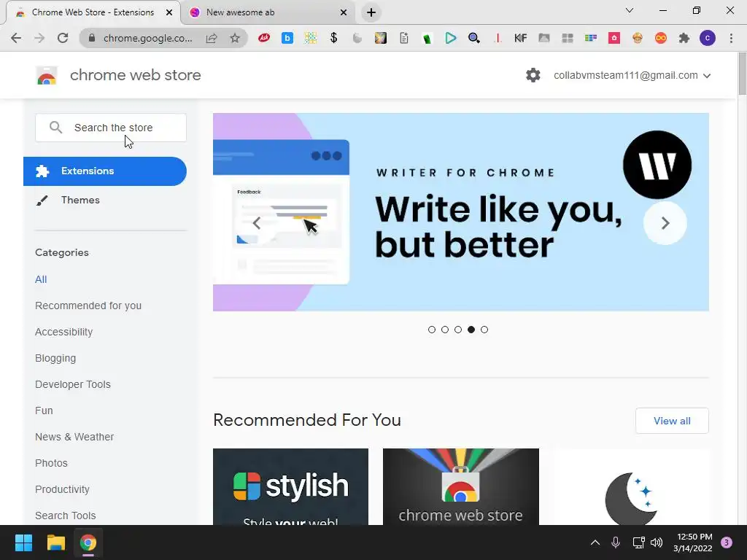Show hidden system tray icons
The image size is (747, 560).
(x=595, y=542)
